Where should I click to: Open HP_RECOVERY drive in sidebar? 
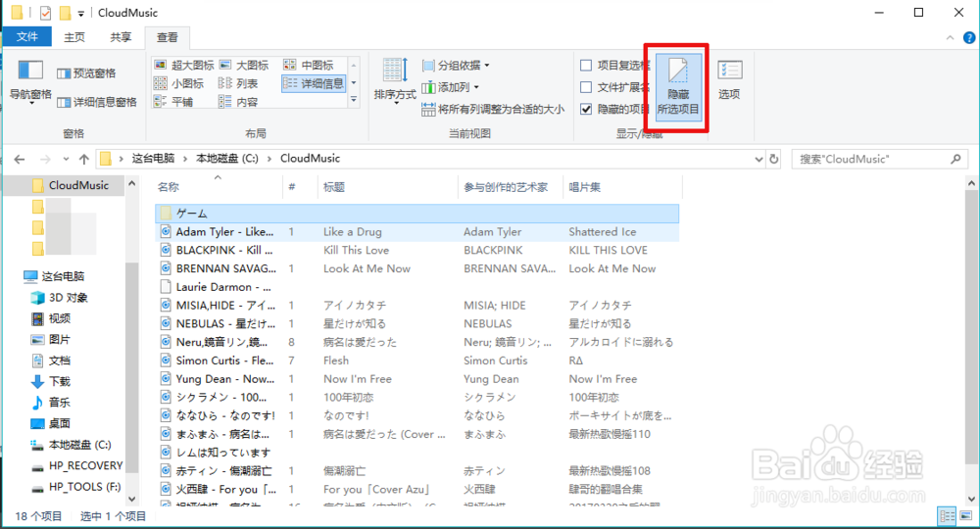(x=76, y=466)
